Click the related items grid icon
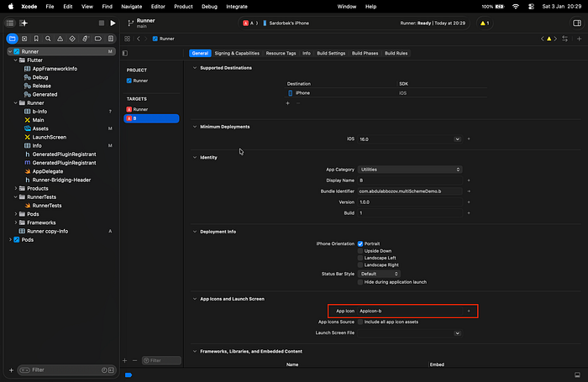The image size is (588, 382). coord(127,39)
